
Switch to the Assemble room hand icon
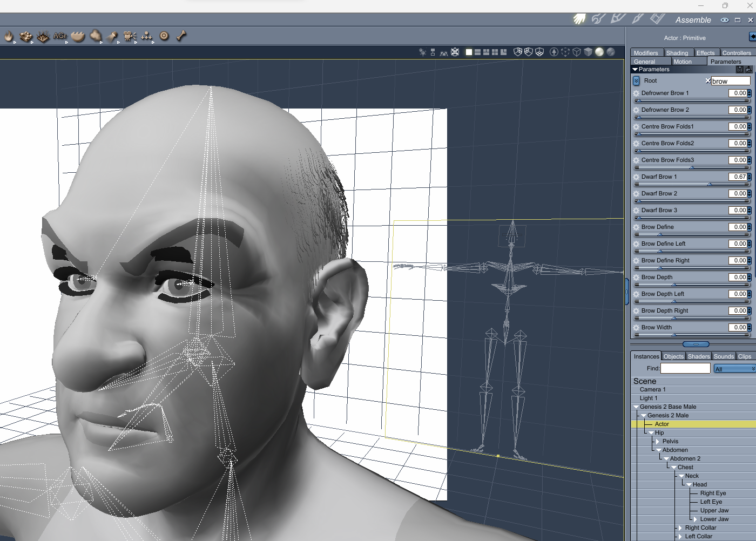click(579, 19)
